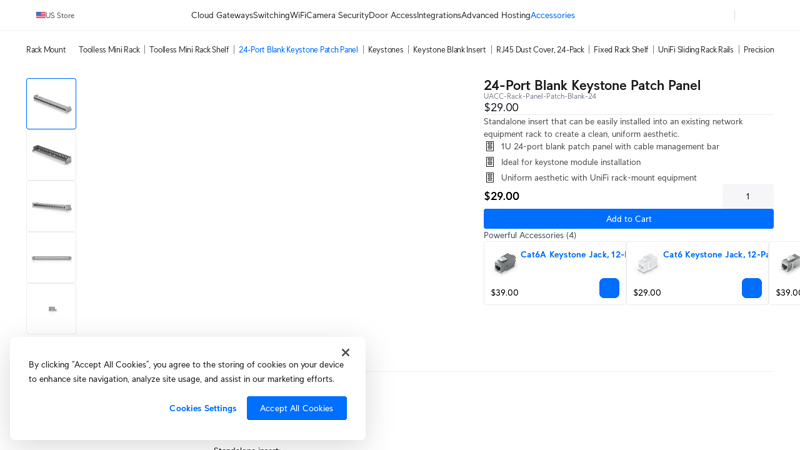Viewport: 800px width, 450px height.
Task: Close the cookie consent banner
Action: pyautogui.click(x=345, y=352)
